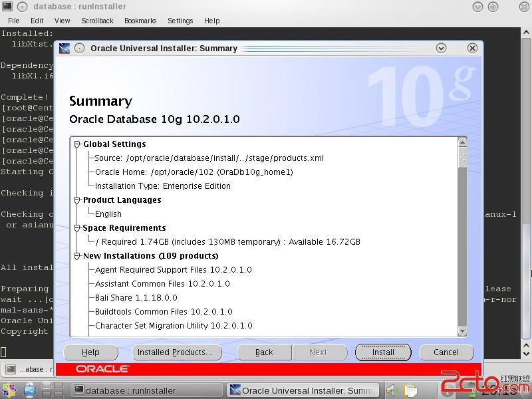Select the 'Required 1.74GB' space row
The image size is (532, 399).
click(227, 242)
